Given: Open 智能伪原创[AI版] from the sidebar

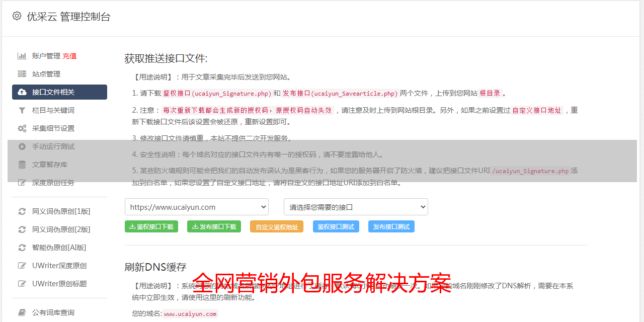Looking at the screenshot, I should (x=59, y=248).
